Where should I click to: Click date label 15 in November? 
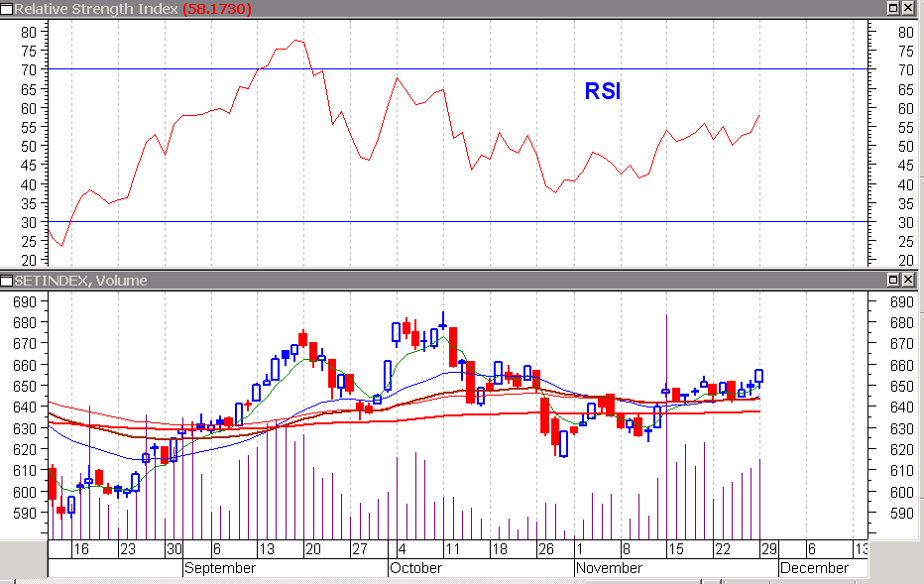click(x=675, y=549)
